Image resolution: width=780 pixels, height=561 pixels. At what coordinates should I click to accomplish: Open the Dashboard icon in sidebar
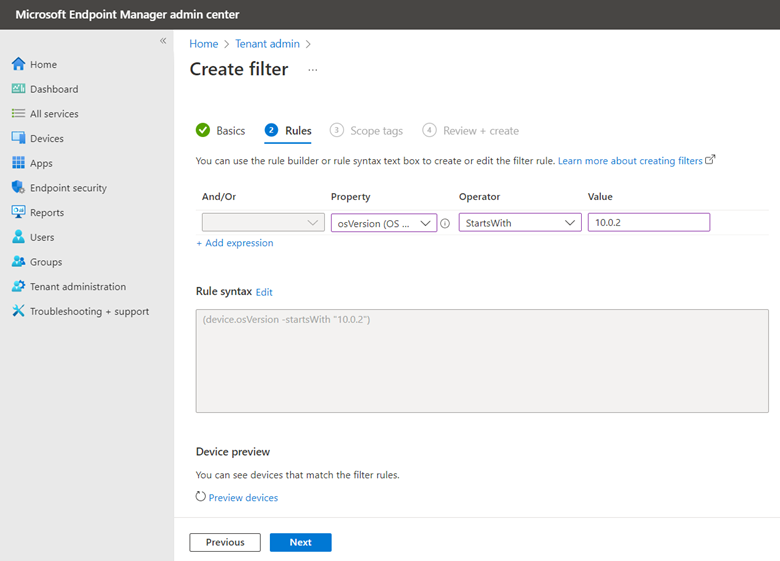(x=18, y=89)
